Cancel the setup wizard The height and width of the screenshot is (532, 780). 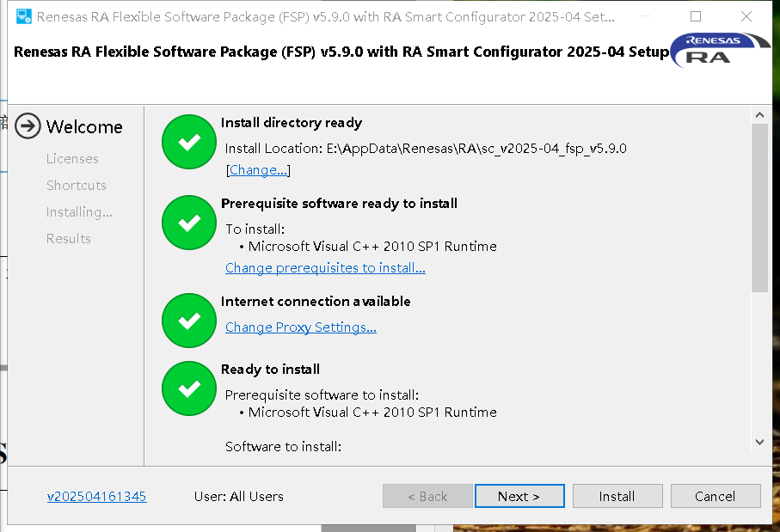click(716, 496)
